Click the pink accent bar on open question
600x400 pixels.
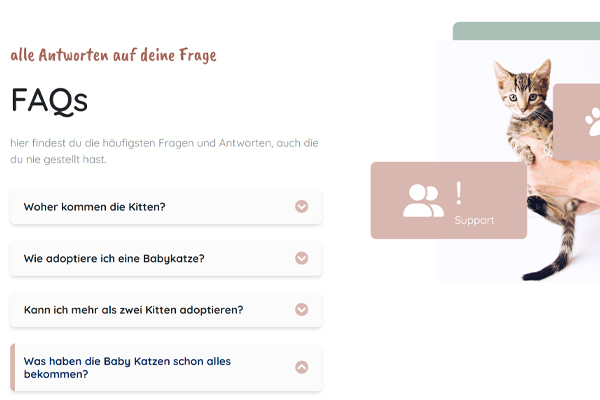(x=13, y=367)
